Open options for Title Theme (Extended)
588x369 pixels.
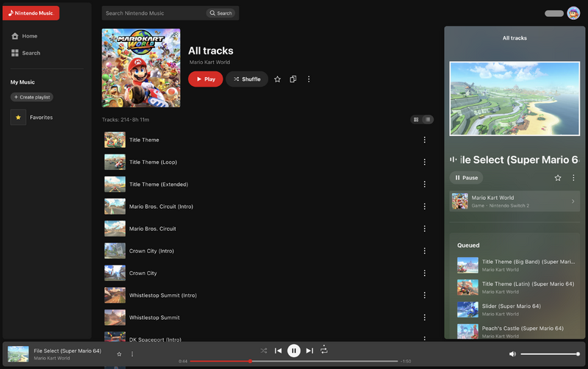[x=425, y=184]
